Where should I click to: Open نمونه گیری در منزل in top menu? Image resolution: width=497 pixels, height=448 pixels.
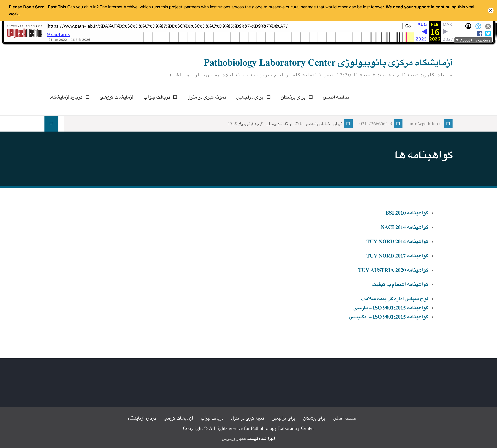(x=207, y=97)
